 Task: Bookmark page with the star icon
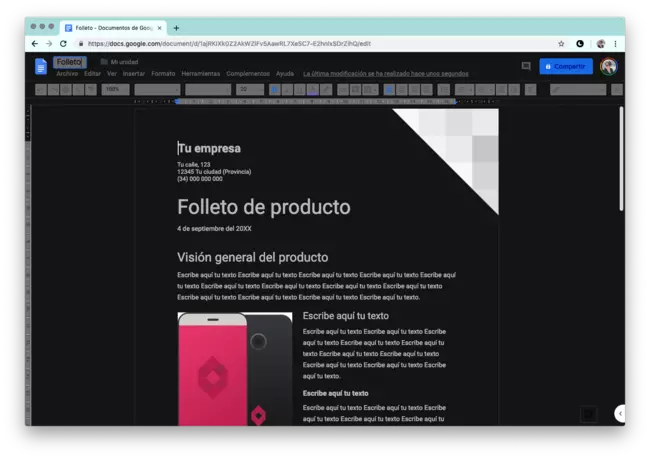click(x=561, y=44)
